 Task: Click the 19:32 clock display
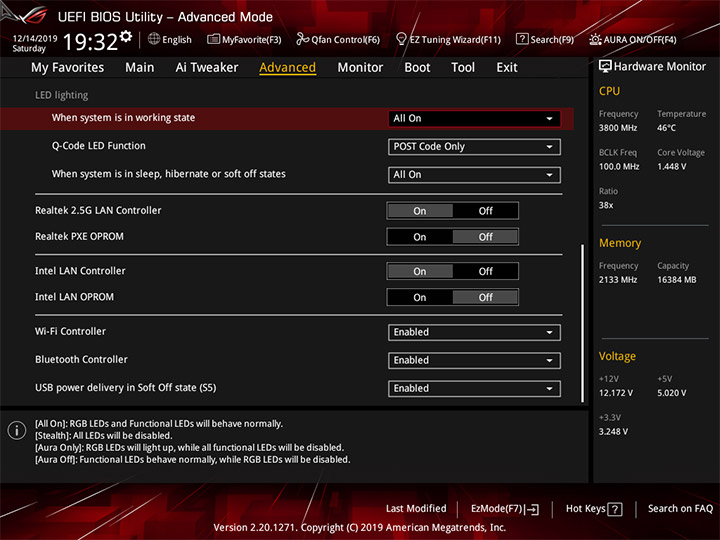pos(90,42)
